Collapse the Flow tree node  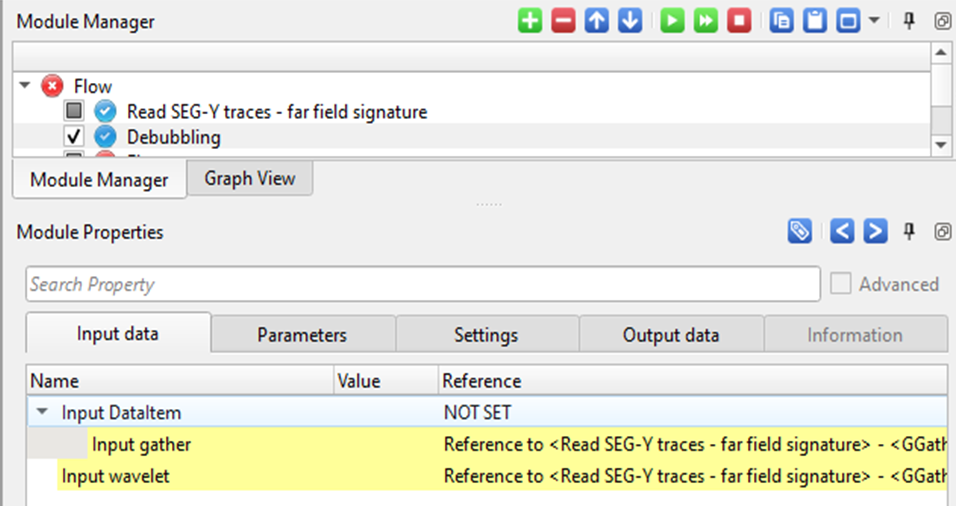(x=25, y=86)
